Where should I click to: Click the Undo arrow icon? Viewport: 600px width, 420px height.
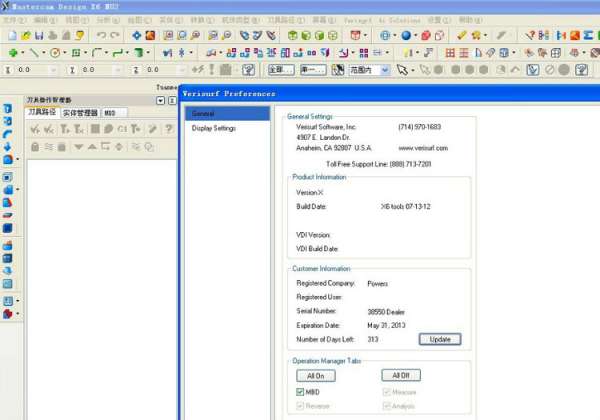[101, 36]
